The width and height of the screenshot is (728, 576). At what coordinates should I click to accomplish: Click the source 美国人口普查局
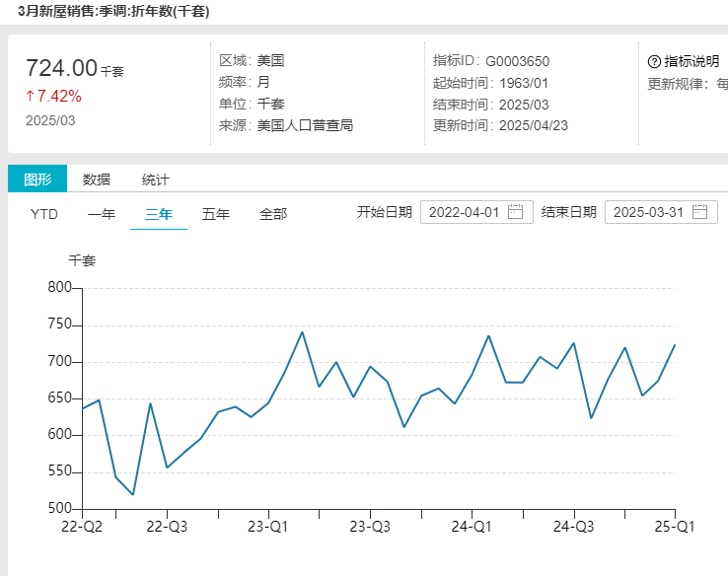[305, 125]
